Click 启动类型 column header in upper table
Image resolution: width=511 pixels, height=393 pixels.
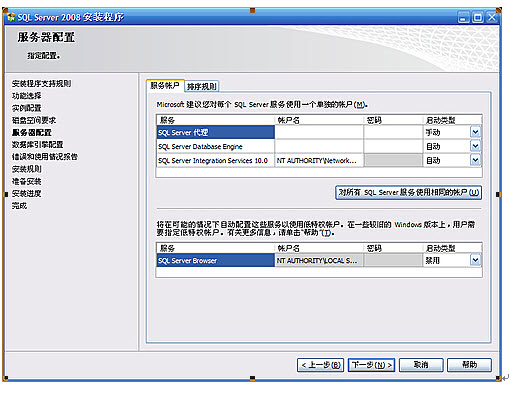(x=452, y=120)
